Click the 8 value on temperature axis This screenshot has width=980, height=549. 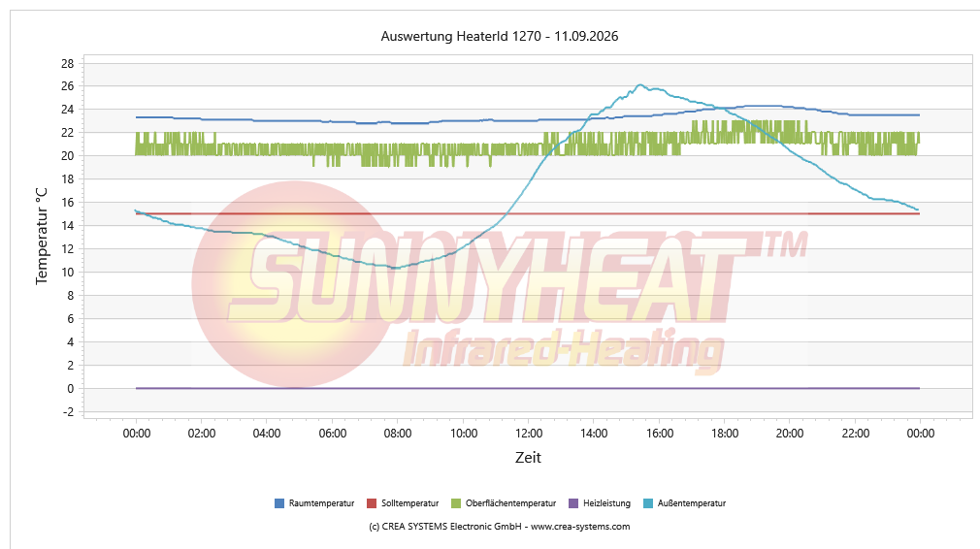[x=71, y=296]
